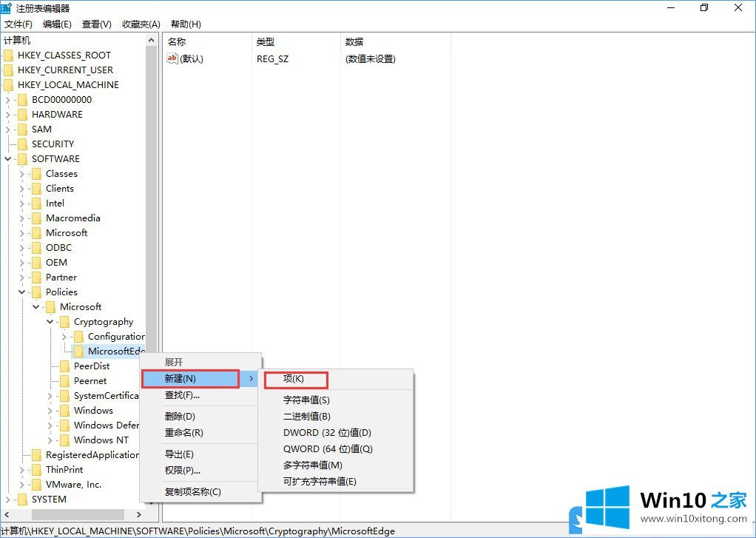The width and height of the screenshot is (756, 538).
Task: Select the MicrosoftEdge key in tree
Action: pos(115,352)
